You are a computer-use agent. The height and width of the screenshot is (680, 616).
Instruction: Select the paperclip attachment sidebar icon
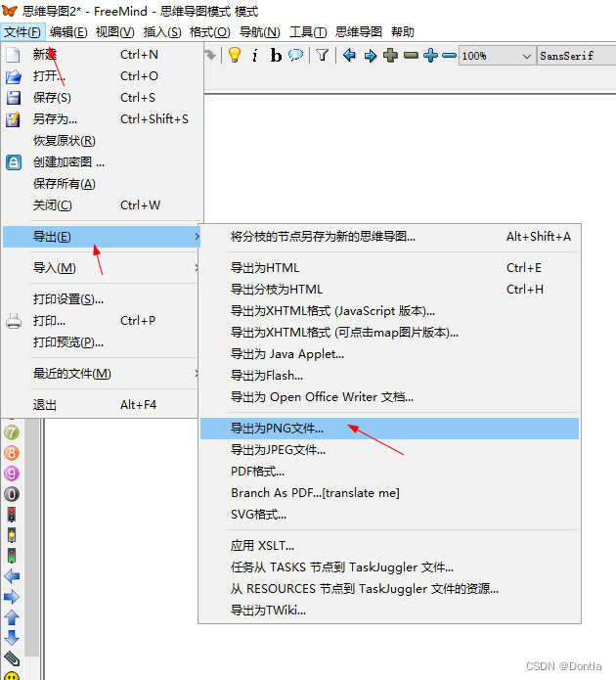[x=12, y=658]
